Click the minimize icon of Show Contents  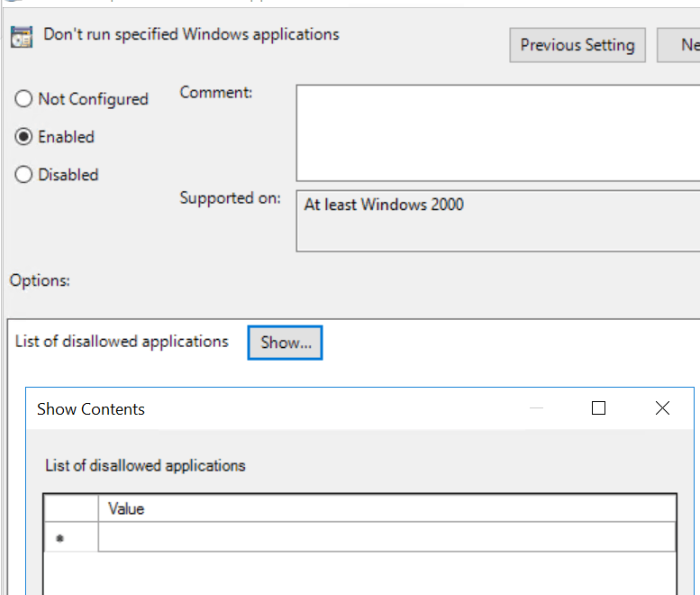[536, 407]
